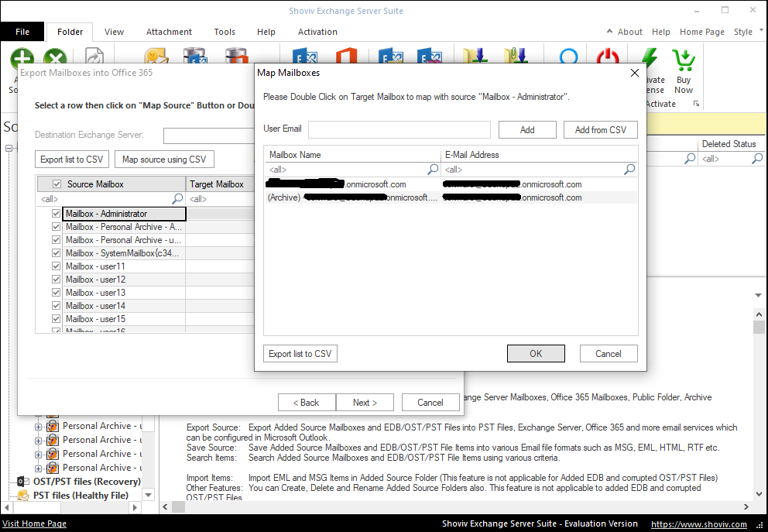This screenshot has height=532, width=768.
Task: Uncheck the Mailbox - Personal Archive - A... checkbox
Action: [56, 227]
